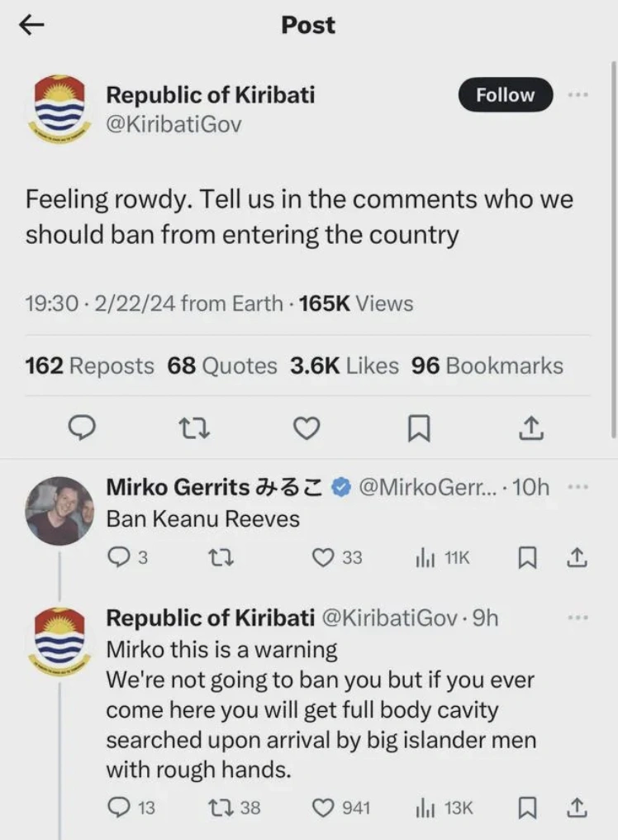The image size is (618, 840).
Task: Open more options for main post
Action: (578, 95)
